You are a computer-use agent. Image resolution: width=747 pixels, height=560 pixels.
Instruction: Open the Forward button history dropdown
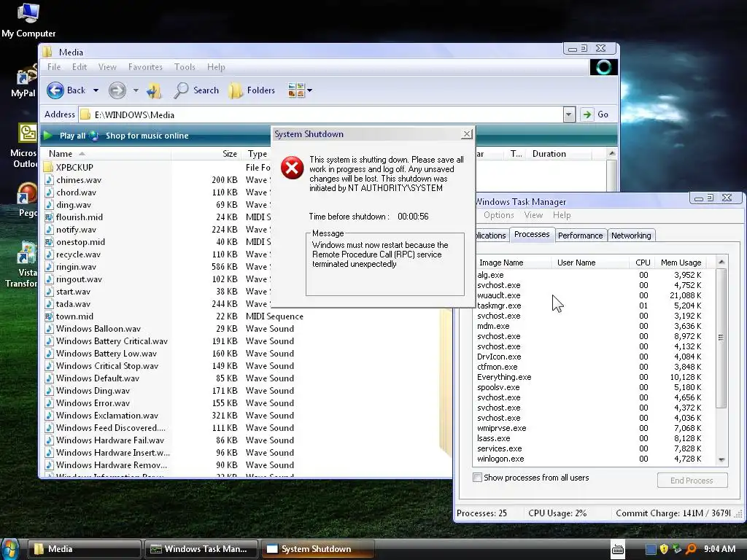[x=136, y=90]
